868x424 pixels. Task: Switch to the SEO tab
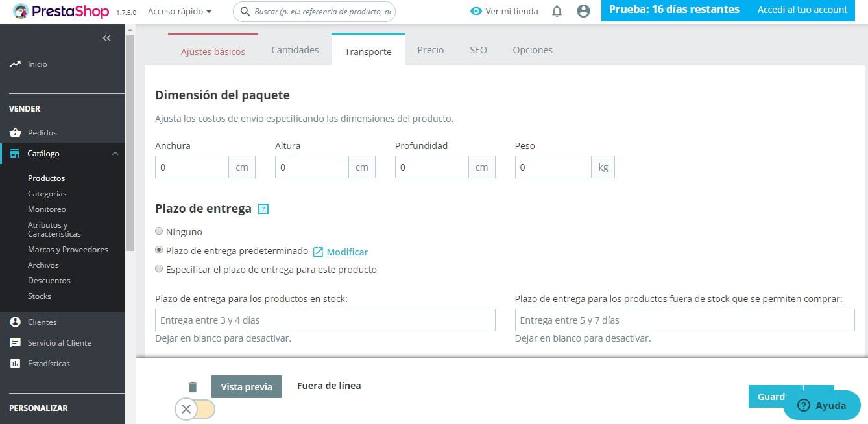(478, 49)
